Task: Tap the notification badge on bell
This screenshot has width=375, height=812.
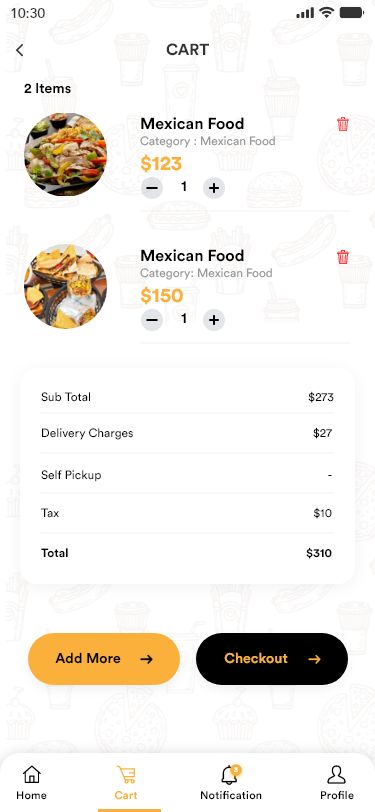Action: (x=236, y=770)
